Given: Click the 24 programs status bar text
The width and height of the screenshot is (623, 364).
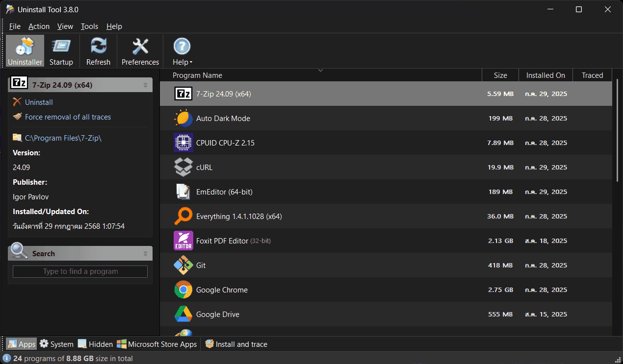Looking at the screenshot, I should tap(73, 358).
